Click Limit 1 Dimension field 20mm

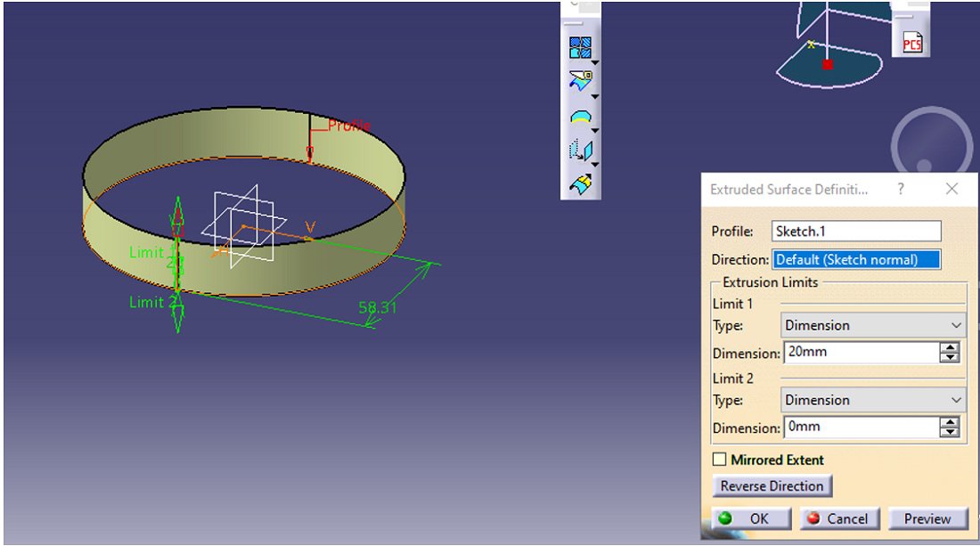[862, 353]
